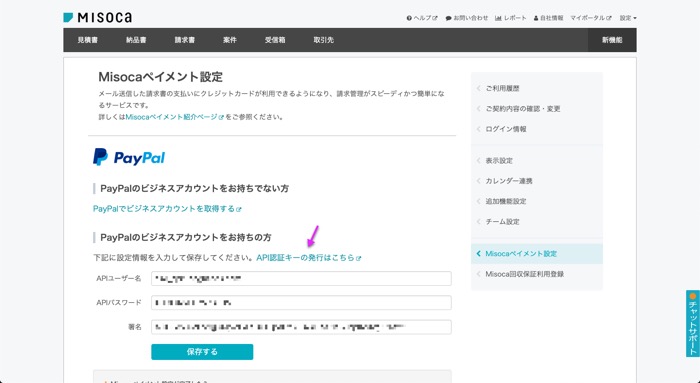Go to 案件 tab

[x=230, y=40]
